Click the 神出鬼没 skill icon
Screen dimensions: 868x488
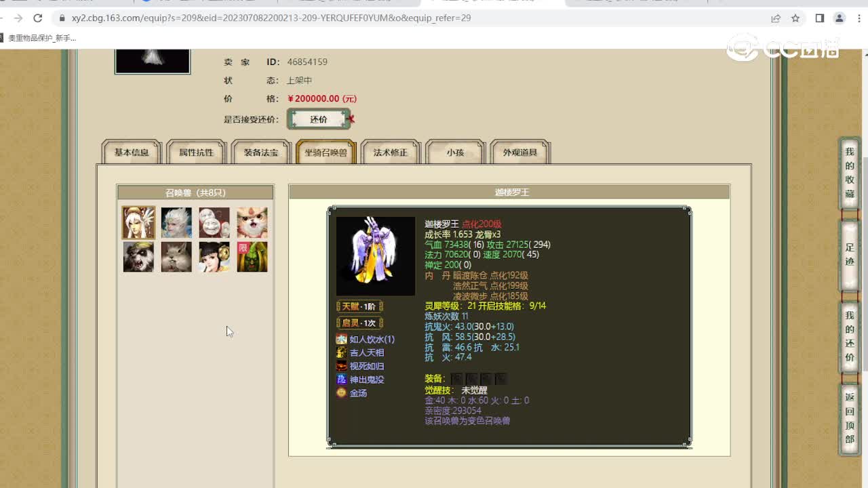coord(341,380)
